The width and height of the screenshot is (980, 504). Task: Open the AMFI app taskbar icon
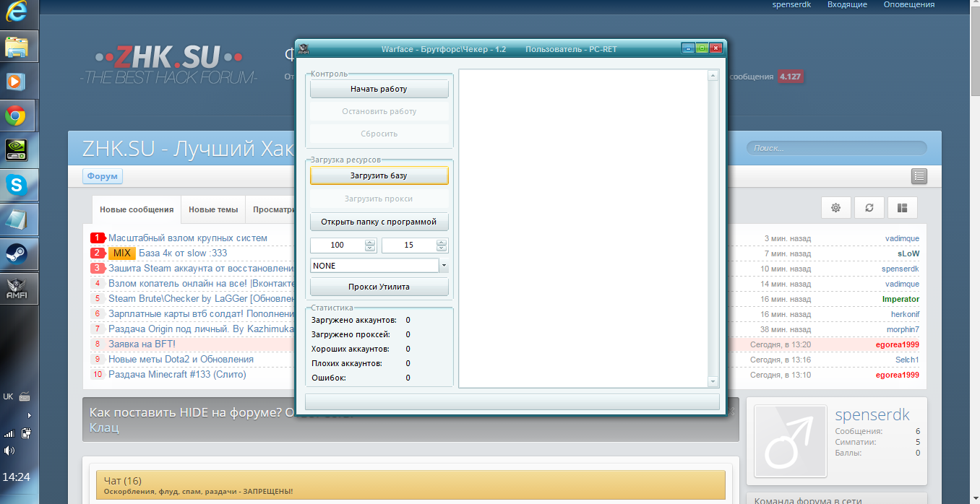click(x=16, y=288)
